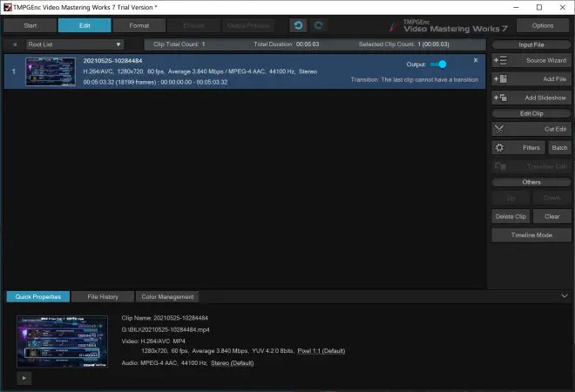Image resolution: width=575 pixels, height=392 pixels.
Task: Maximize the TMPGEnc window
Action: (539, 7)
